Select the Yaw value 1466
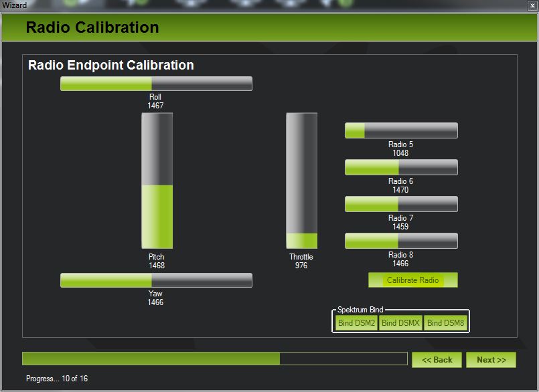539x392 pixels. click(x=155, y=302)
